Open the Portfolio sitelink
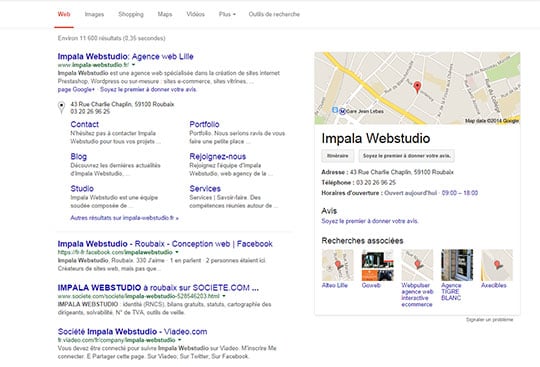The width and height of the screenshot is (540, 367). [x=204, y=124]
